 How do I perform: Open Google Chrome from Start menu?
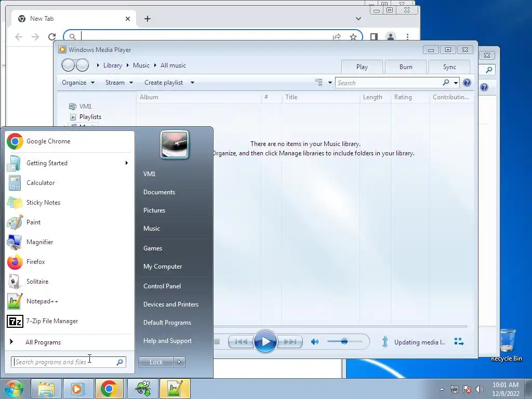pyautogui.click(x=69, y=141)
